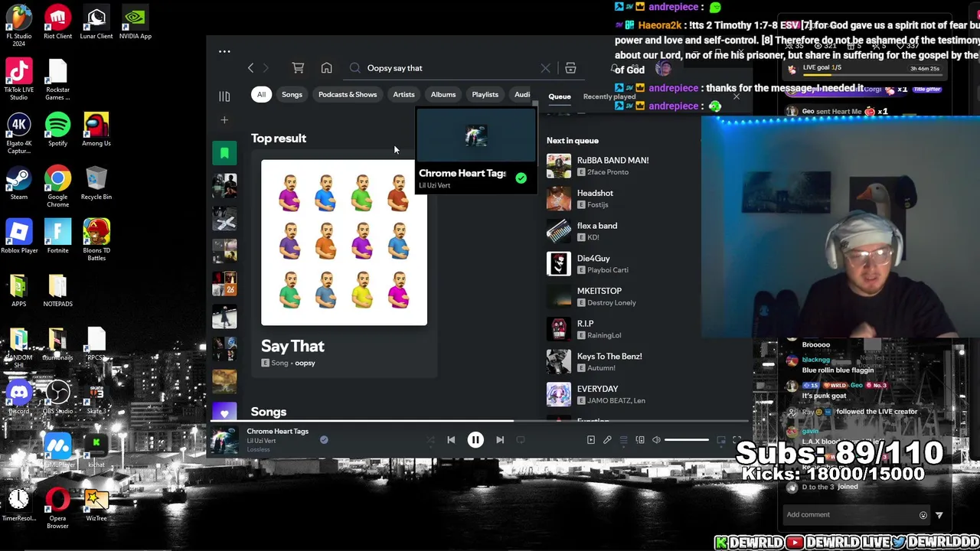Open Lil Uzi Vert artist link in player bar
980x551 pixels.
click(x=261, y=441)
